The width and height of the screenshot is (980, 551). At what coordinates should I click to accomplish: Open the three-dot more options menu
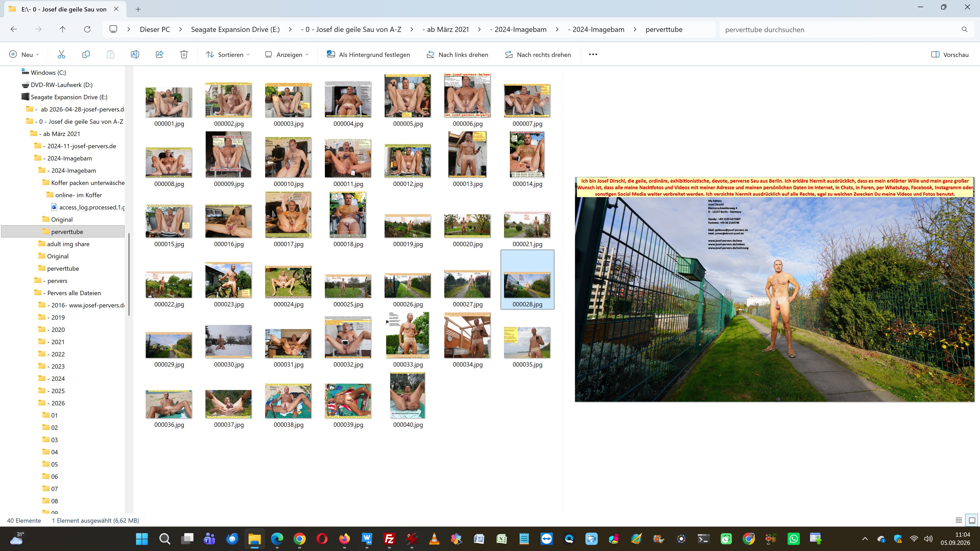(593, 54)
